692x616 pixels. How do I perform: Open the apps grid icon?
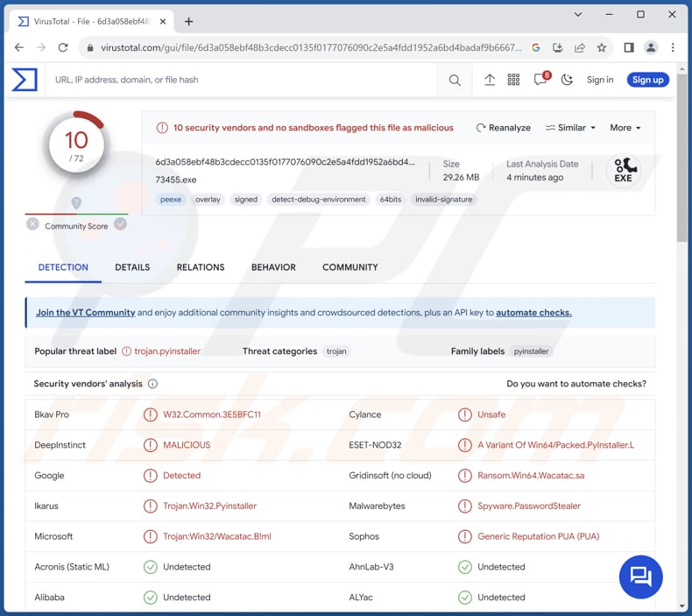tap(513, 80)
